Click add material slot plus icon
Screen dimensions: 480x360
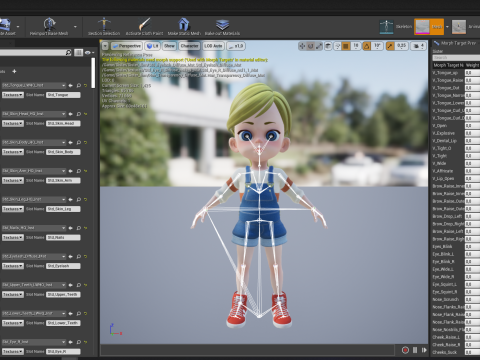click(14, 71)
